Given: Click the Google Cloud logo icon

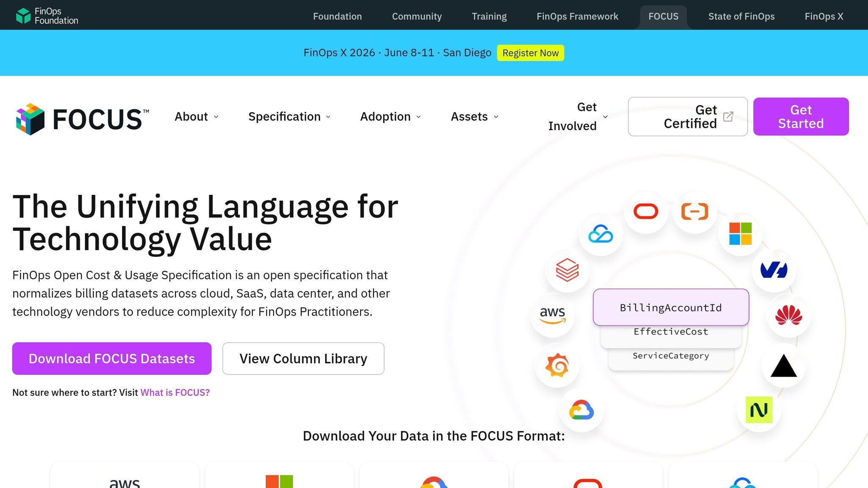Looking at the screenshot, I should click(581, 410).
